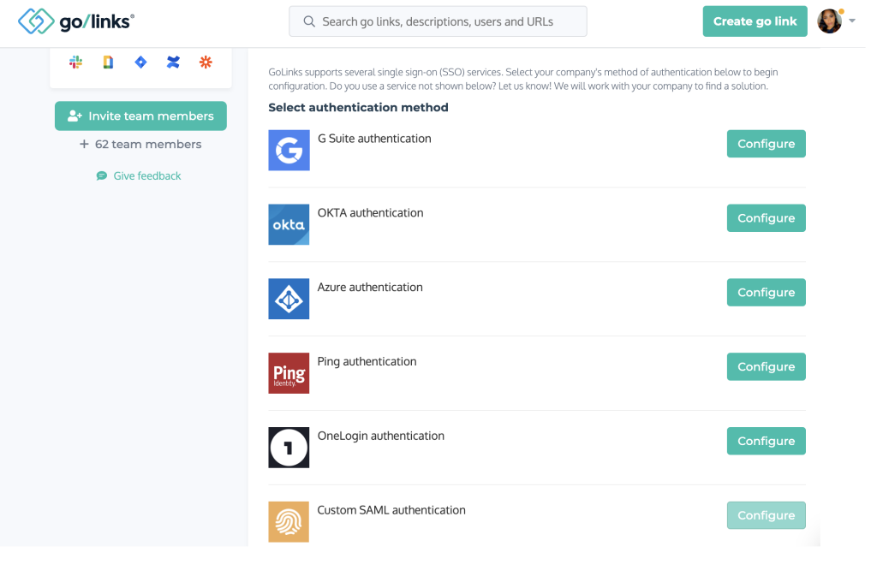Click inside the go links search field

pos(438,21)
